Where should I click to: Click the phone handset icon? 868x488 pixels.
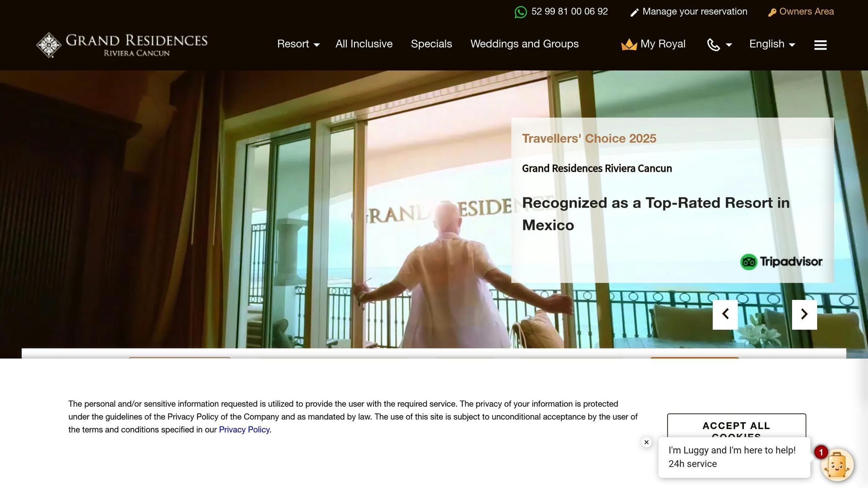[713, 44]
